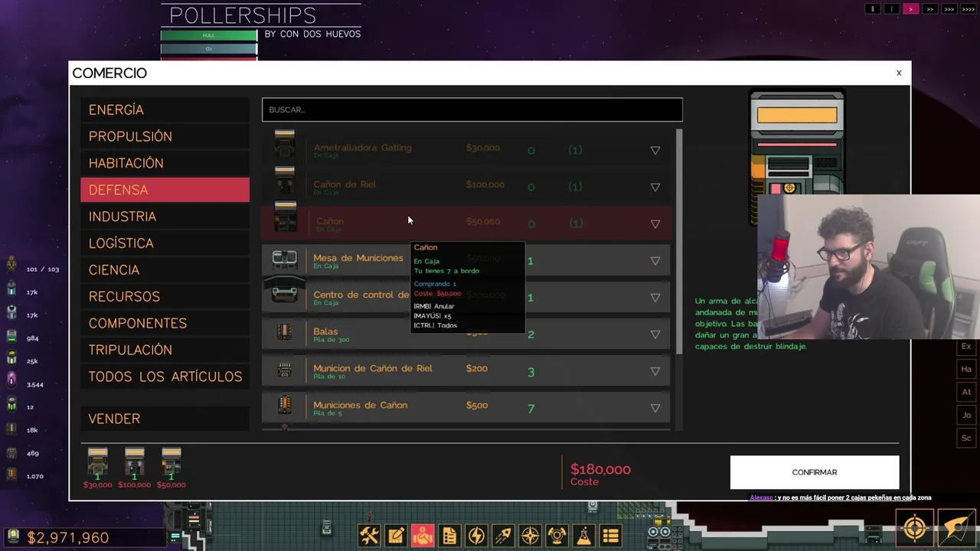Open the build tools (hammer and wrench) icon
This screenshot has width=980, height=551.
click(369, 536)
